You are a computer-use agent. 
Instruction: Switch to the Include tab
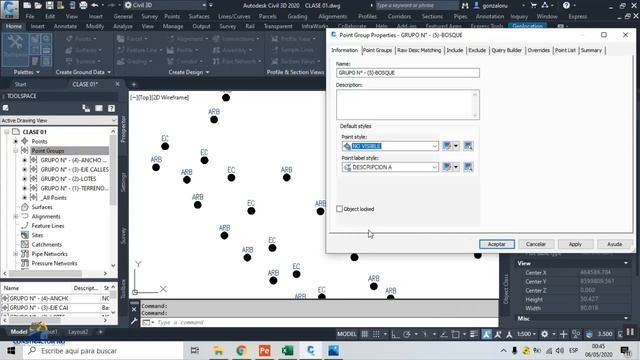(454, 50)
